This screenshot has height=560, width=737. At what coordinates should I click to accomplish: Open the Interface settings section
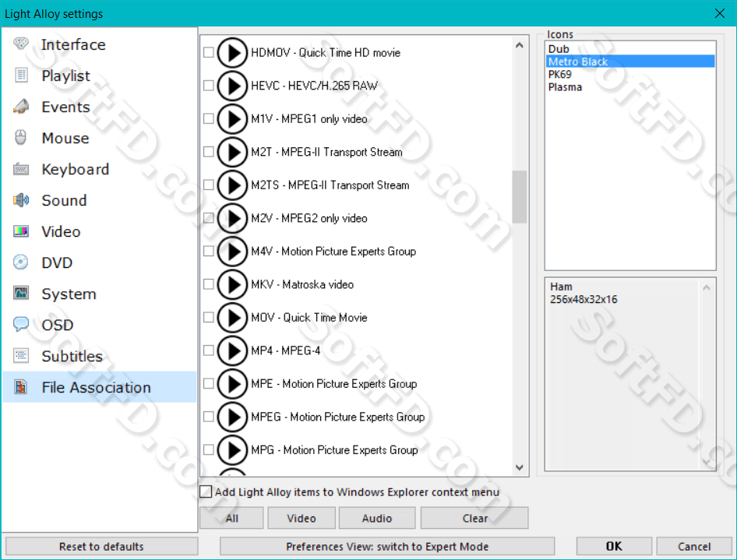click(x=100, y=44)
